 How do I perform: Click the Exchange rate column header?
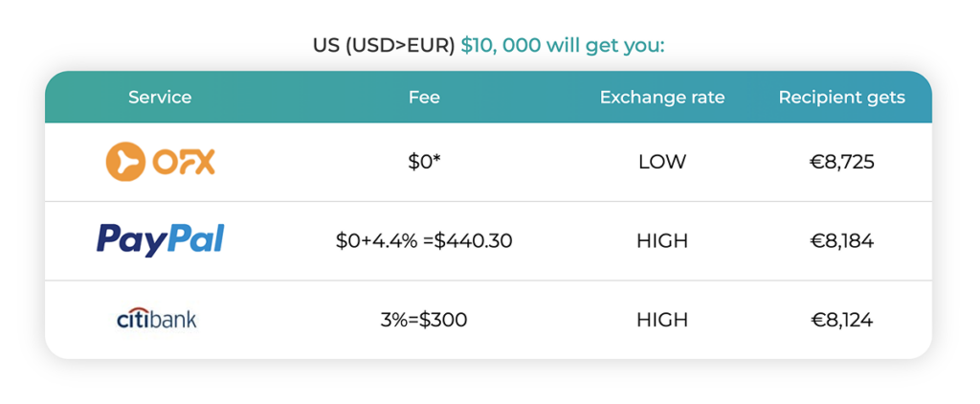click(x=662, y=98)
